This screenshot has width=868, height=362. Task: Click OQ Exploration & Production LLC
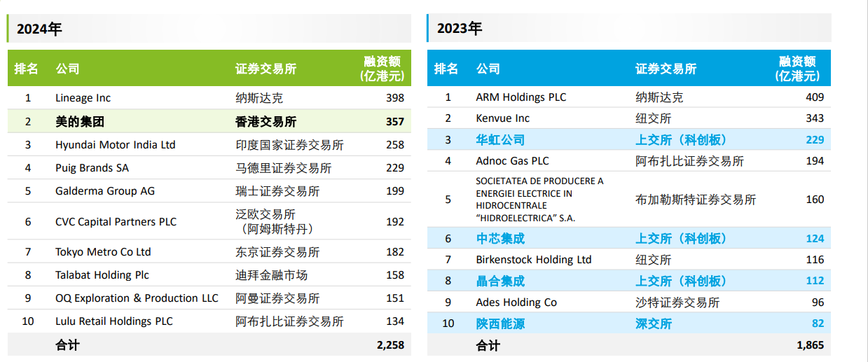coord(137,298)
